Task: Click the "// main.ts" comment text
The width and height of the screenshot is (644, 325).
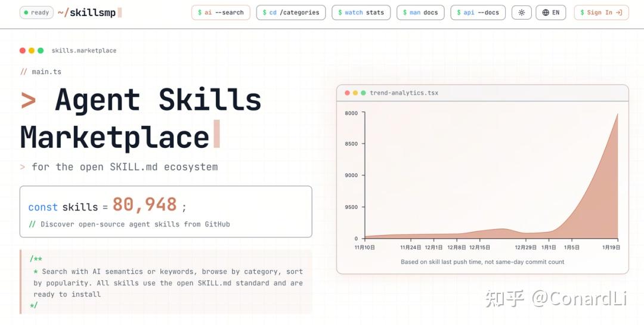Action: tap(41, 72)
